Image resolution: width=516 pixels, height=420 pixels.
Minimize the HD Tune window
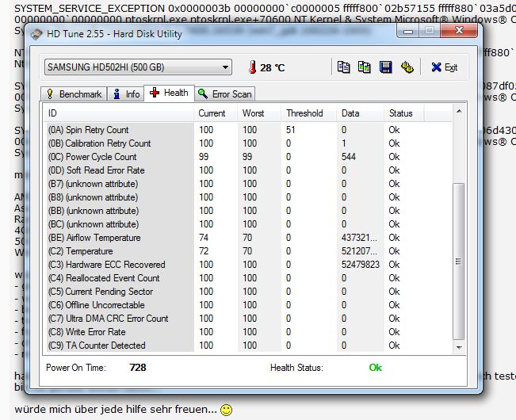click(408, 31)
